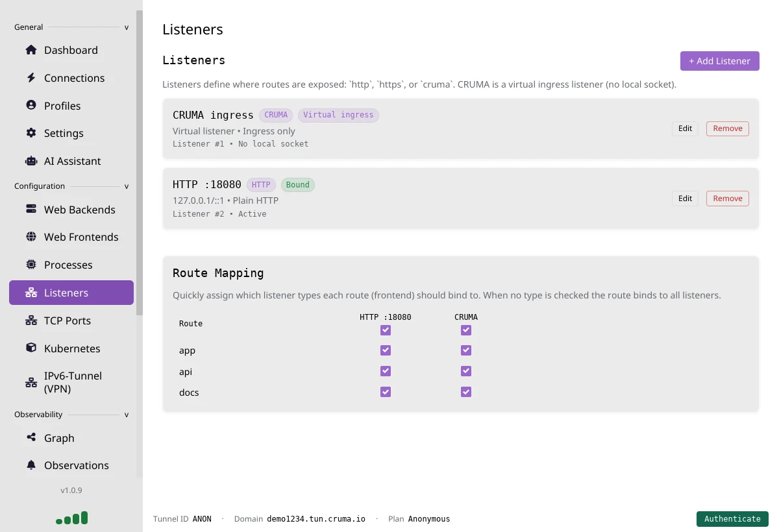Select TCP Ports in sidebar
The height and width of the screenshot is (532, 779).
click(71, 320)
